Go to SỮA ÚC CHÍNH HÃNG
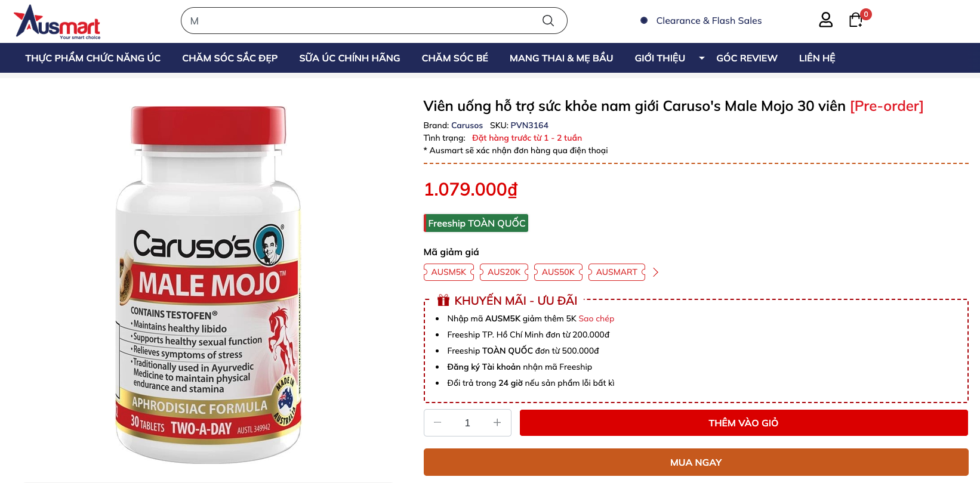Viewport: 980px width, 483px height. point(350,58)
